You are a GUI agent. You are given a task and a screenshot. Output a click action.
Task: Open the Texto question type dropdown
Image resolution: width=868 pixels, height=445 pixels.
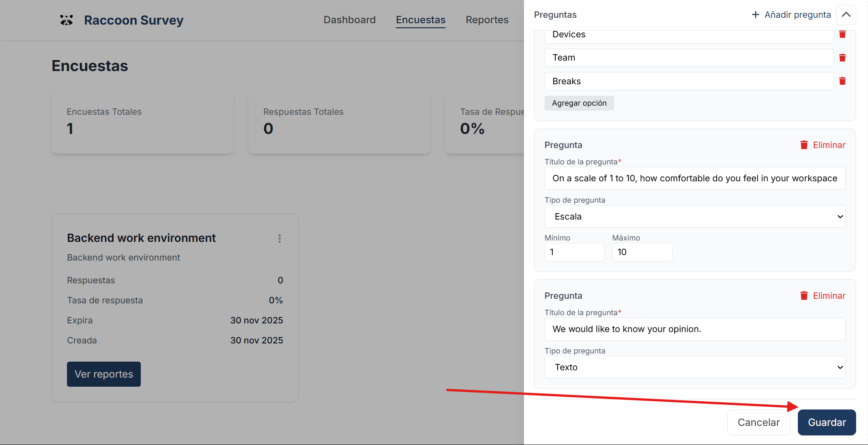pos(694,367)
